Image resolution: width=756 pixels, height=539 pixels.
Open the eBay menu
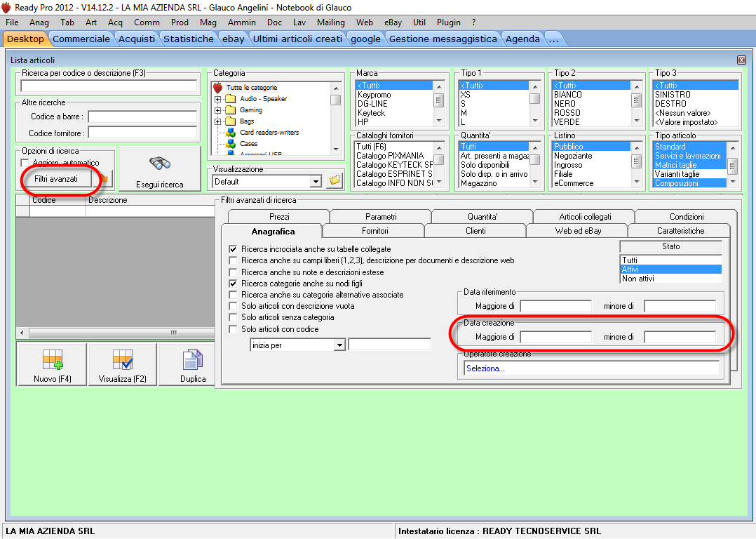[x=393, y=22]
